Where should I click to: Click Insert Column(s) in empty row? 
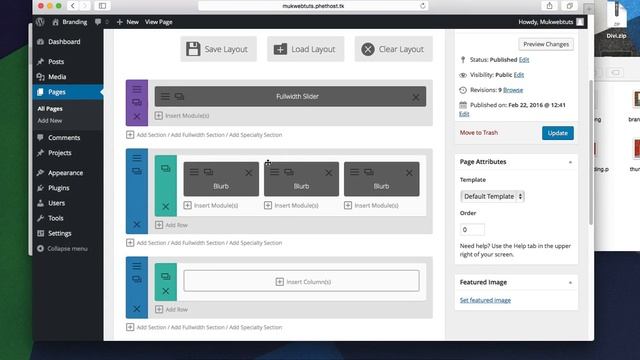click(x=301, y=281)
